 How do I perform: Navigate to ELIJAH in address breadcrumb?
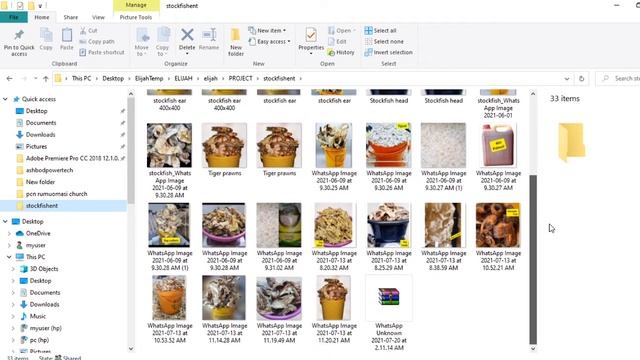coord(183,78)
